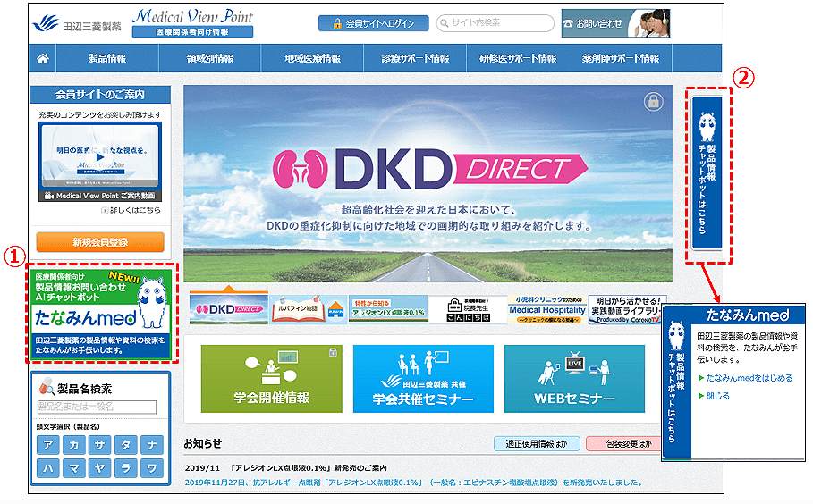This screenshot has width=813, height=504.
Task: Click the home icon in navigation bar
Action: [x=43, y=59]
